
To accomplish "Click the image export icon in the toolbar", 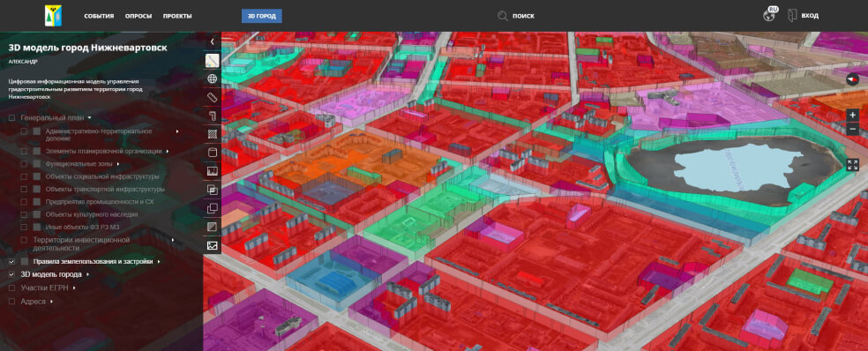I will coord(212,245).
